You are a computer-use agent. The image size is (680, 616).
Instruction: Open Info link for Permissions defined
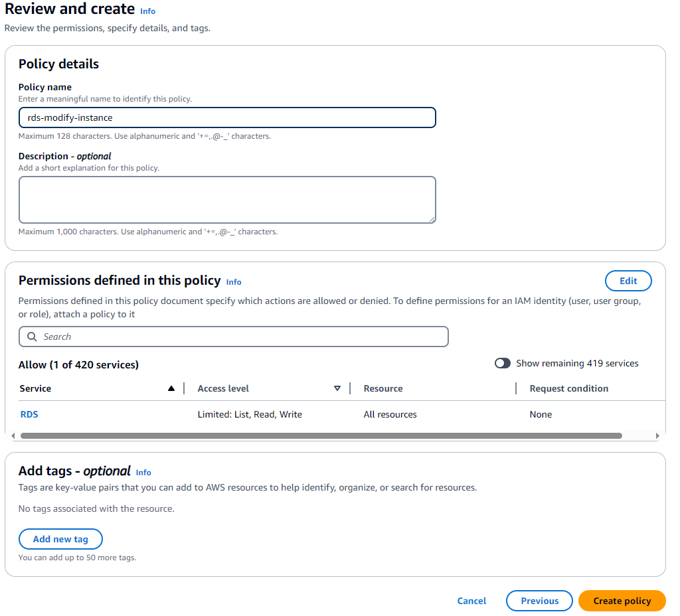tap(234, 282)
